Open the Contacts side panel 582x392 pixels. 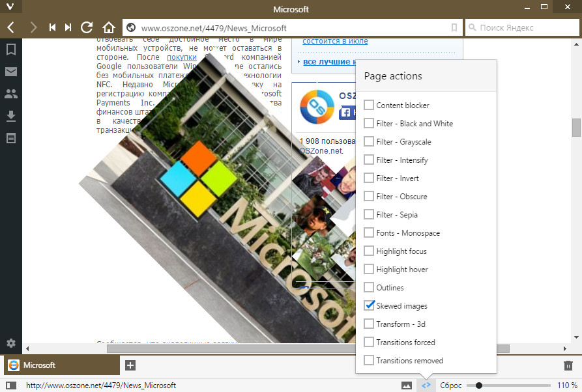(x=11, y=94)
